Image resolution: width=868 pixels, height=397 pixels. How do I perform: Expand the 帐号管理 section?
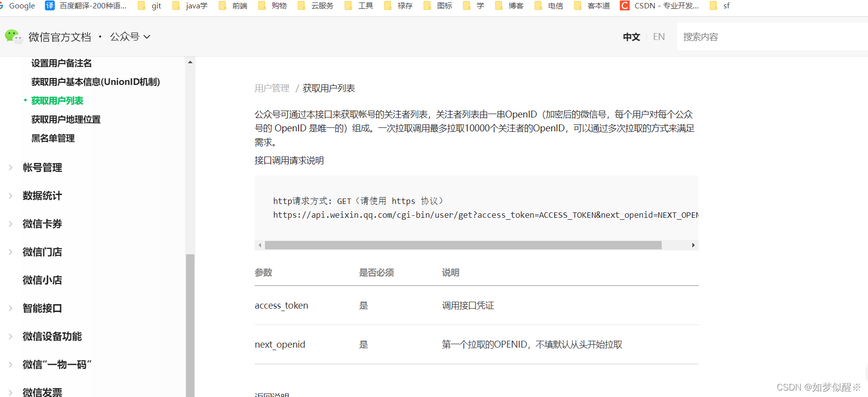42,167
